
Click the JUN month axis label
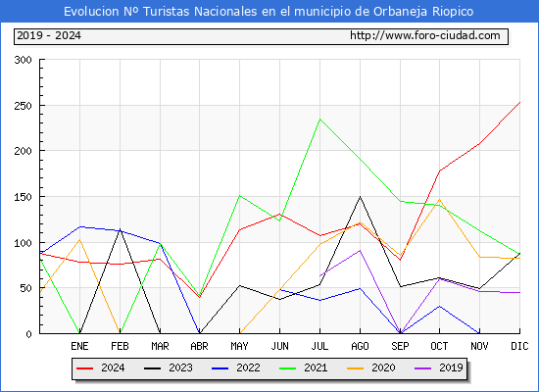coord(280,346)
